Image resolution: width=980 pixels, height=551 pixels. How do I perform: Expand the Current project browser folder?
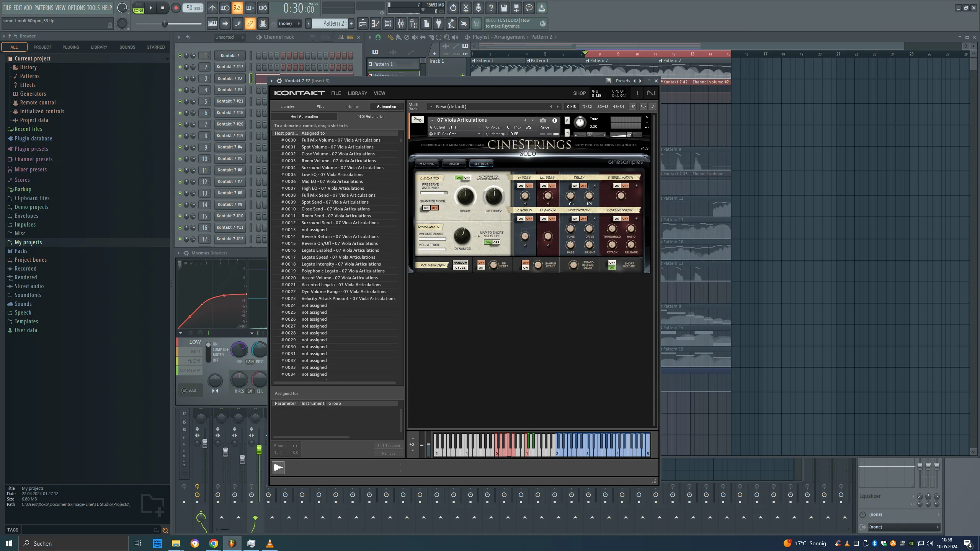pyautogui.click(x=33, y=59)
